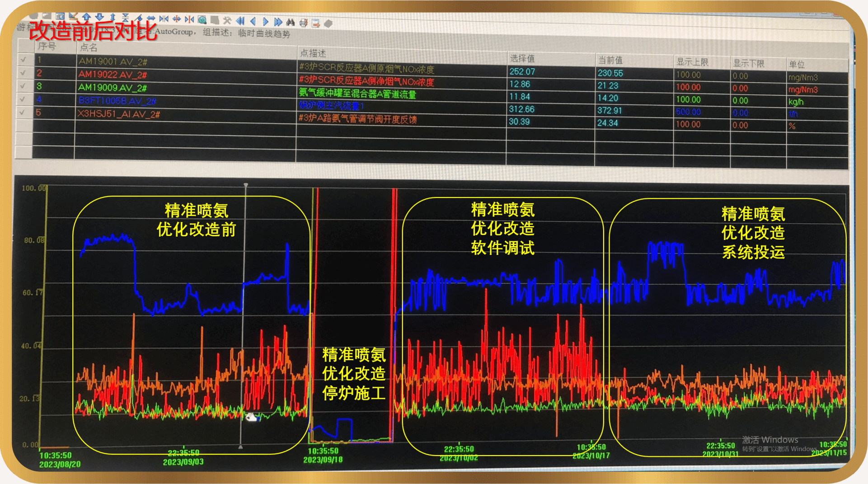
Task: Click the 点名 column header
Action: [89, 47]
